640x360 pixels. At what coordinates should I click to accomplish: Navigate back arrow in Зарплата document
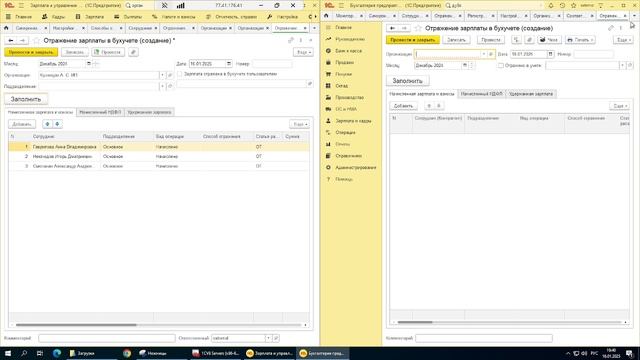11,40
